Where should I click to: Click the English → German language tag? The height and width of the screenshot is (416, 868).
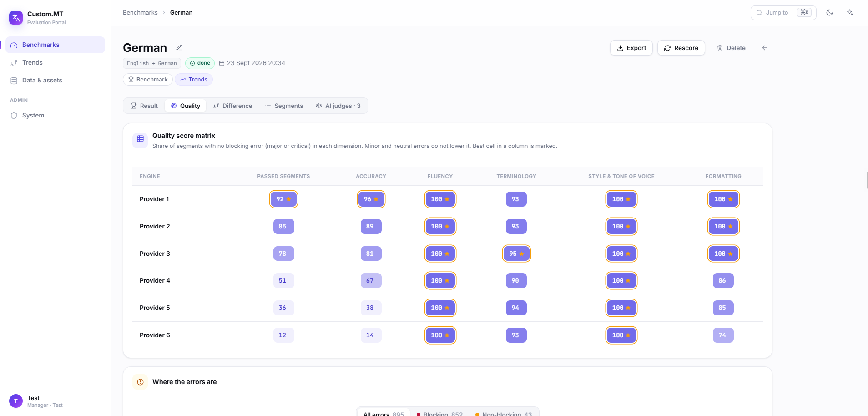point(152,63)
